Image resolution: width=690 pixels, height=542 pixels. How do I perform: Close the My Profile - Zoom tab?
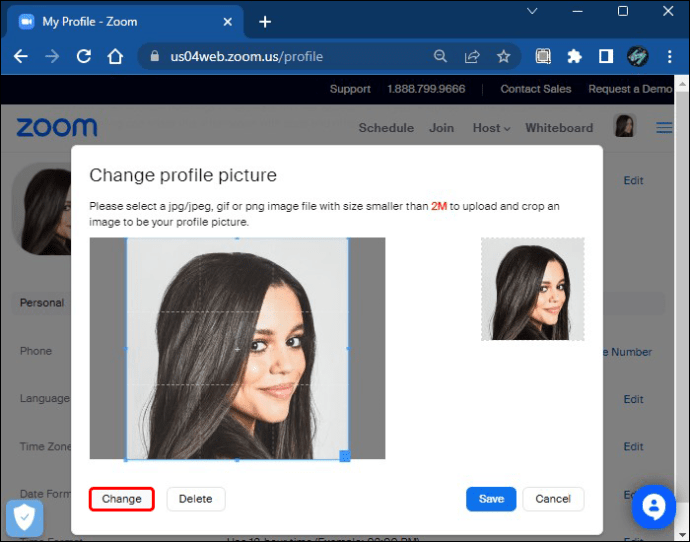click(228, 22)
